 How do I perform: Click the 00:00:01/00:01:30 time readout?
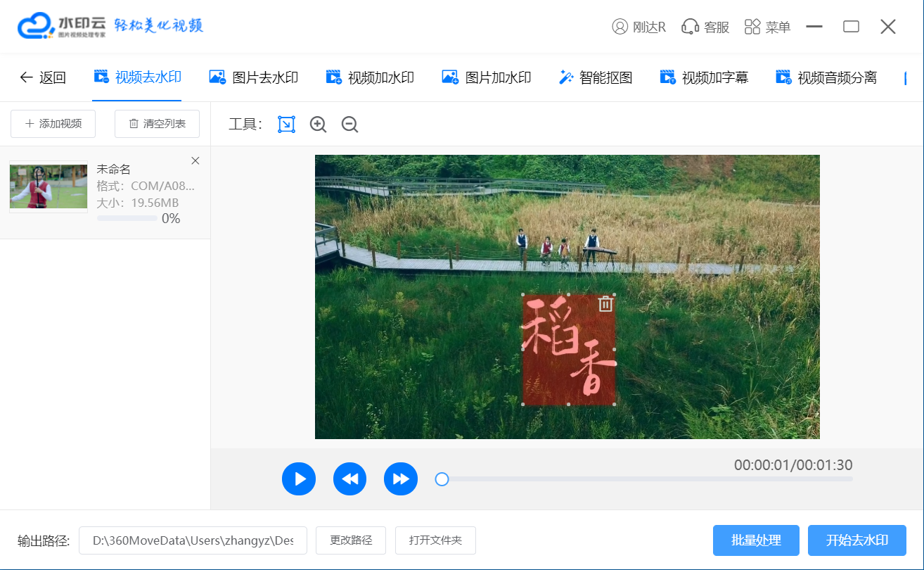(793, 464)
